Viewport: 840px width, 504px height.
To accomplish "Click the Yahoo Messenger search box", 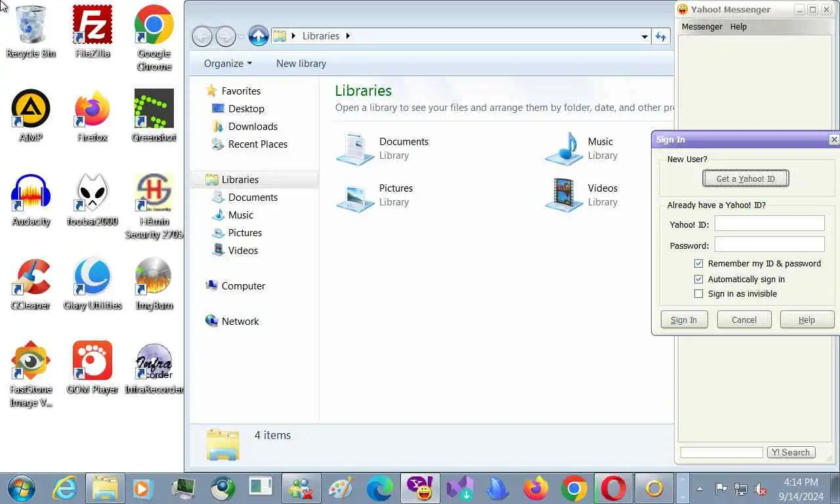I will tap(721, 452).
